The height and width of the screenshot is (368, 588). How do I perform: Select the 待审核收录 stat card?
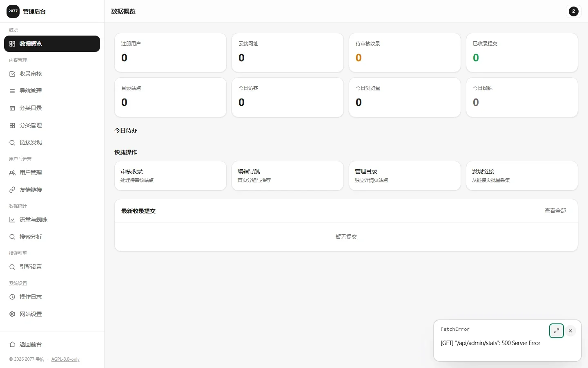405,53
